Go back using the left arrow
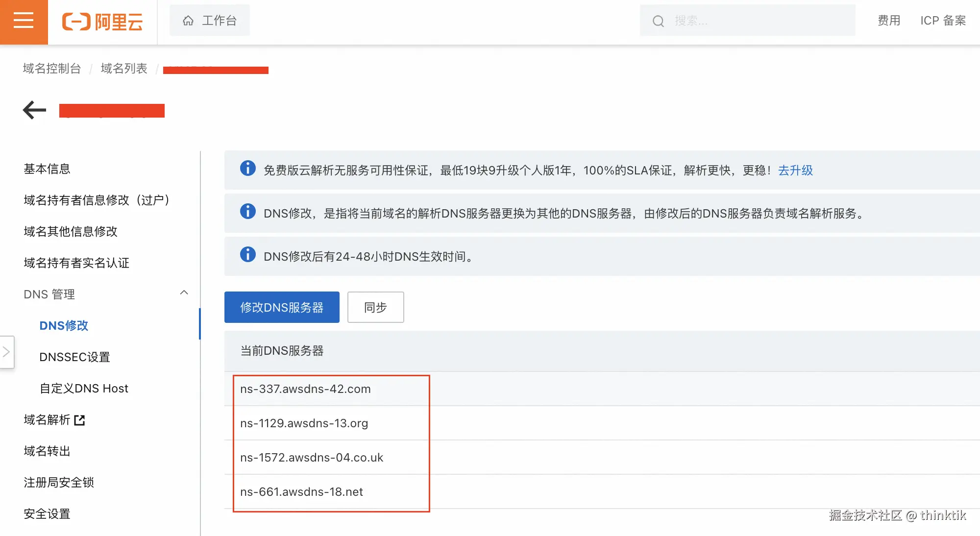 tap(34, 110)
